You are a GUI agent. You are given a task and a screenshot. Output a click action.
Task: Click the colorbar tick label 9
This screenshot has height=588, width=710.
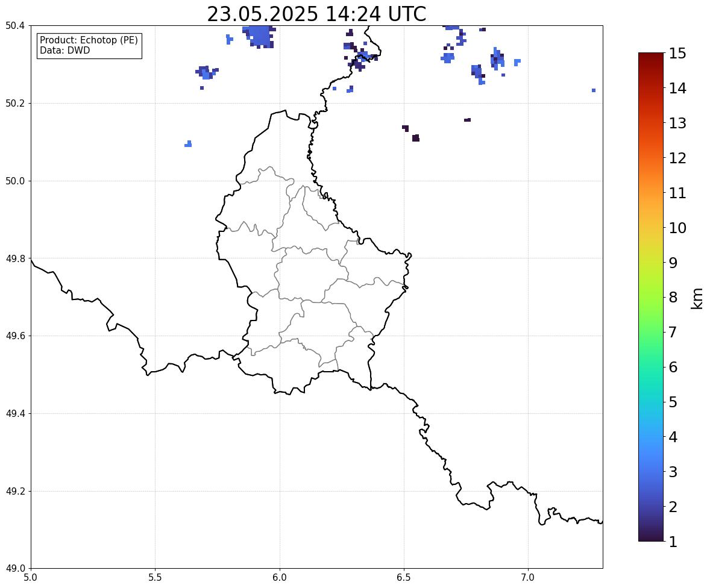click(673, 263)
